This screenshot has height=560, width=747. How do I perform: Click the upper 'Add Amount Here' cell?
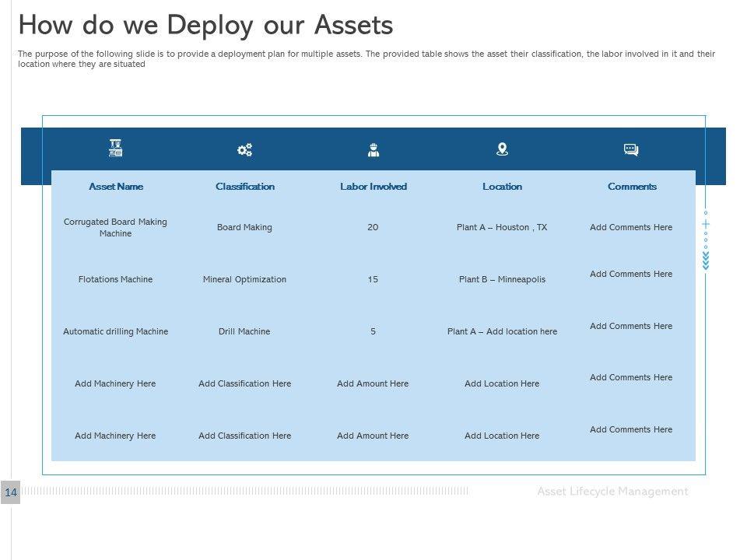373,383
